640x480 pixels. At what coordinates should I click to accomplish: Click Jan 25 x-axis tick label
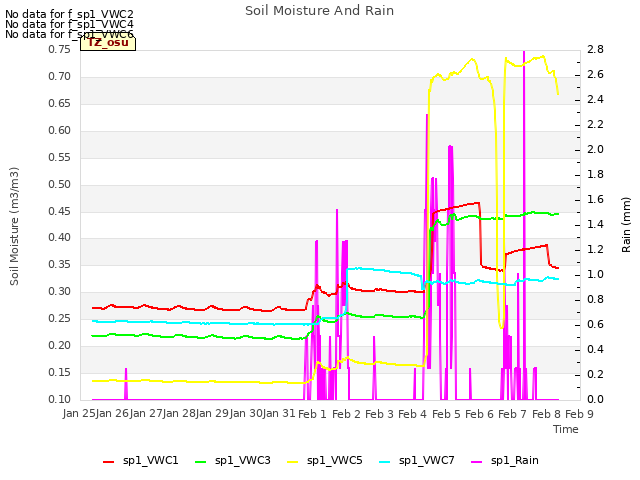click(x=80, y=414)
